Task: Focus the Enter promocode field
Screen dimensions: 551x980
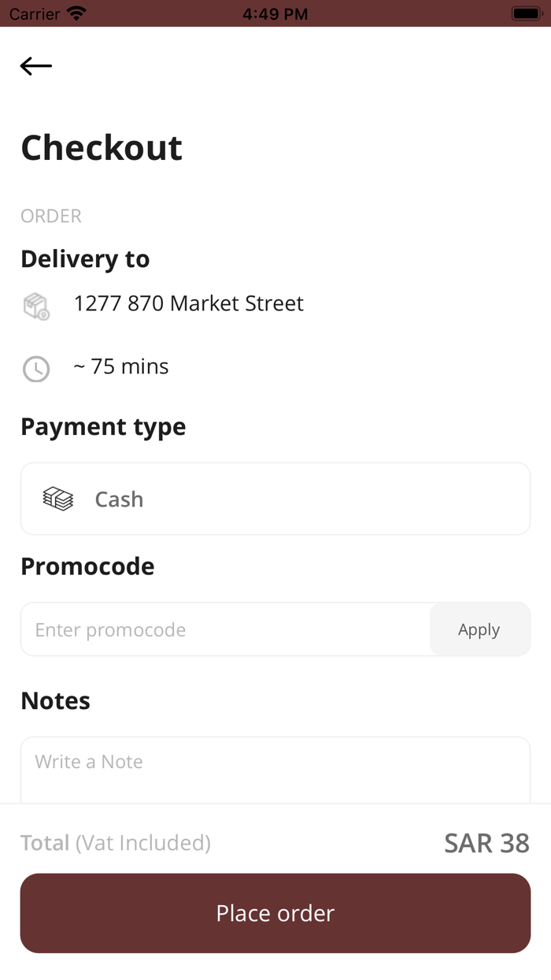Action: coord(225,629)
